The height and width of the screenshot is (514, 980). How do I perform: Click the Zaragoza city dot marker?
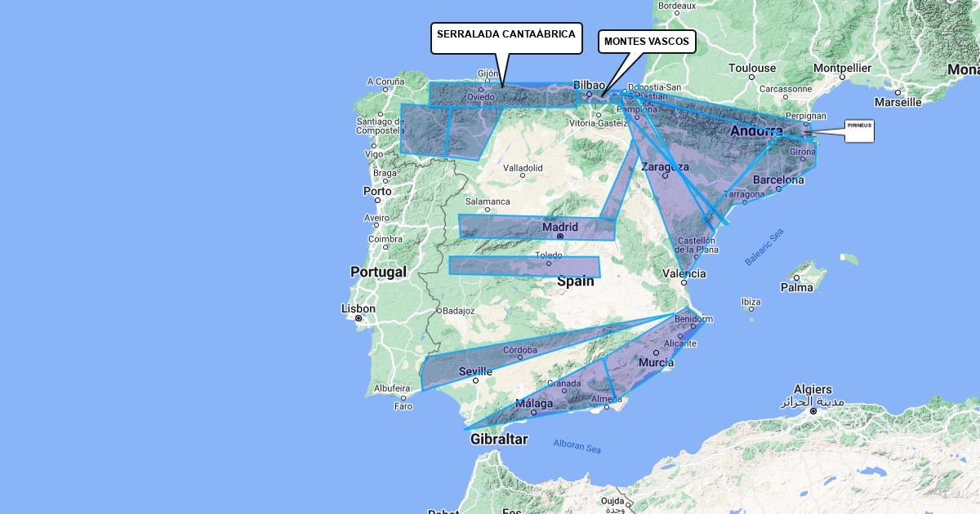[665, 175]
